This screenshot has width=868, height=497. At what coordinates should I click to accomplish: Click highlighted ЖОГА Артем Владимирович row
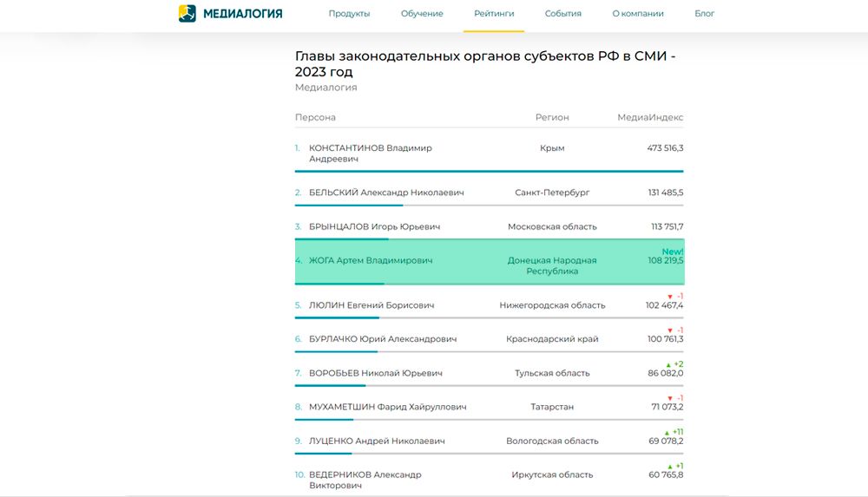[371, 260]
